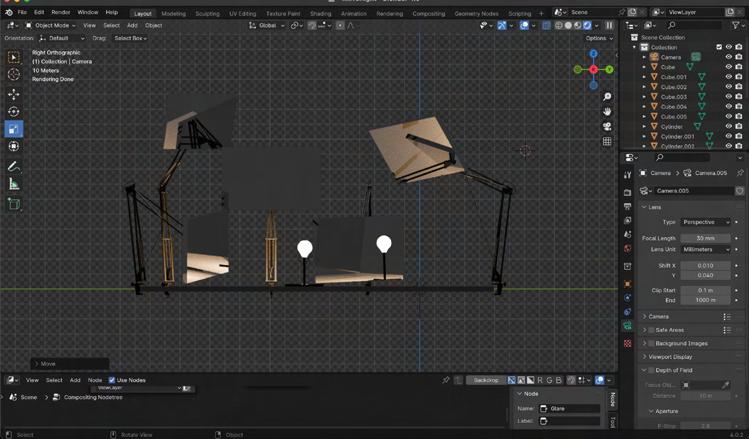The image size is (749, 439).
Task: Switch to orthographic grid view icon
Action: point(607,142)
